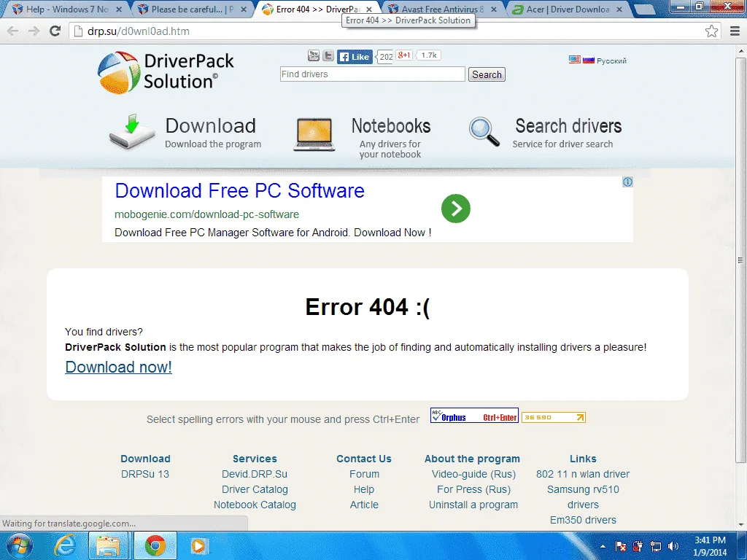Open a new tab button
The height and width of the screenshot is (560, 747).
point(644,9)
